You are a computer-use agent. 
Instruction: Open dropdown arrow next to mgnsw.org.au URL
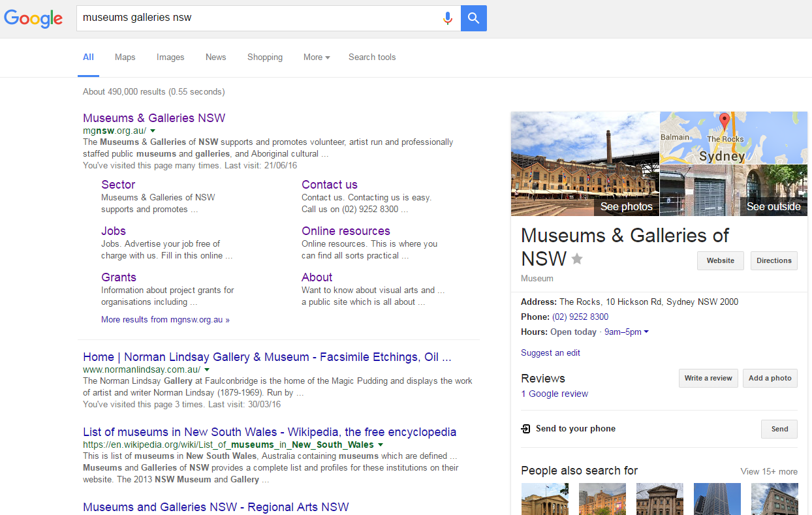(x=153, y=131)
